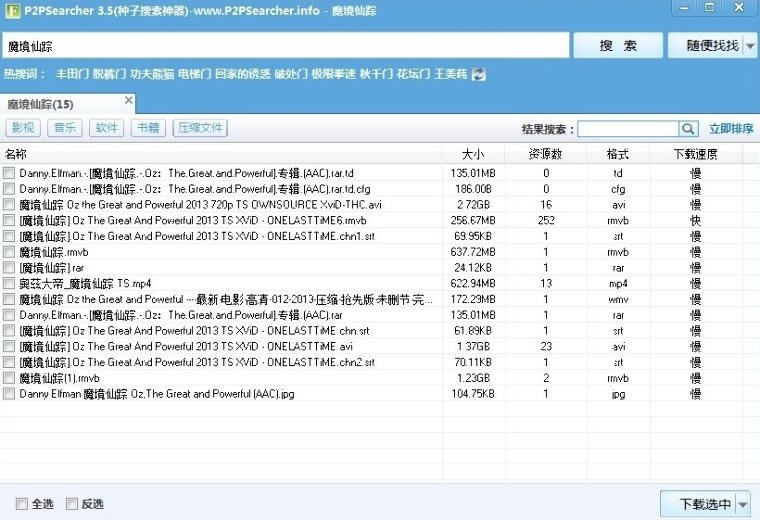Close the 魔境仙踪(15) results tab
Screen dimensions: 760x520
pos(128,100)
